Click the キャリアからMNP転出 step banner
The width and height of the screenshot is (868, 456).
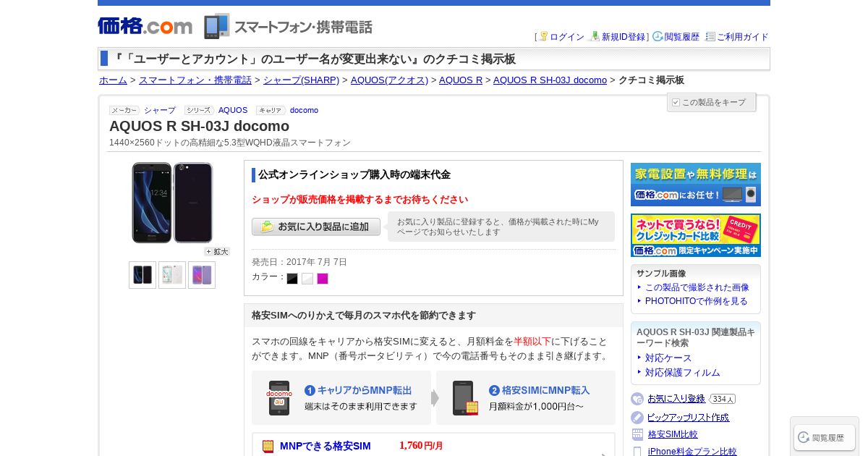coord(341,397)
